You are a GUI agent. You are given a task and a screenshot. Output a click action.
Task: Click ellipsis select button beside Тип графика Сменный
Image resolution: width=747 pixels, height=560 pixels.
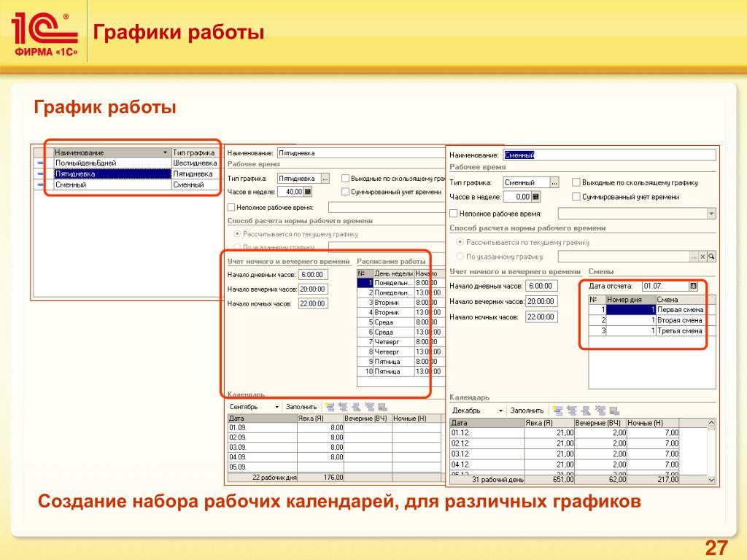pos(554,182)
